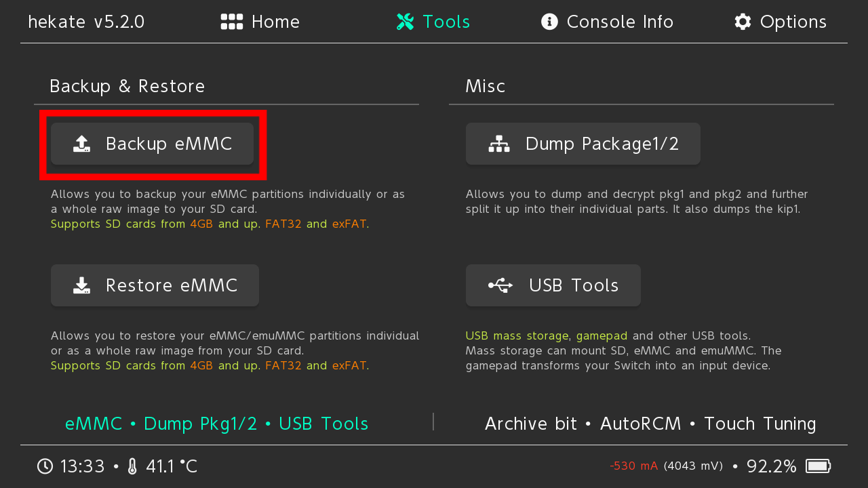Click the Backup eMMC button
Screen dimensions: 868x488
(x=153, y=144)
